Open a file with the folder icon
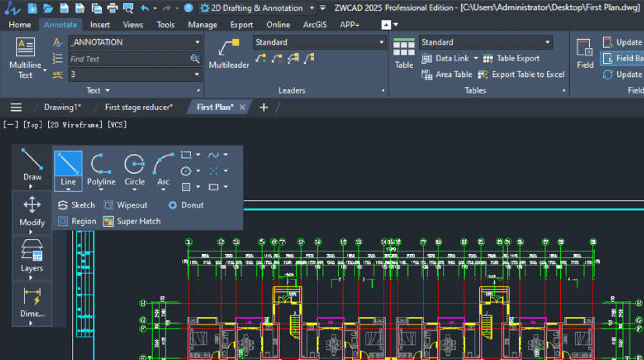Screen dimensions: 644x360 [48, 8]
